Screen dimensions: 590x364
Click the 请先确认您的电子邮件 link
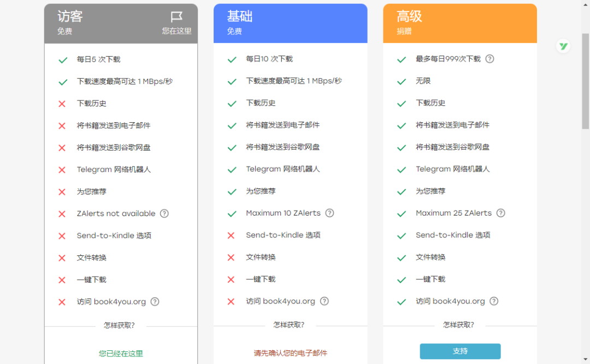[x=291, y=353]
